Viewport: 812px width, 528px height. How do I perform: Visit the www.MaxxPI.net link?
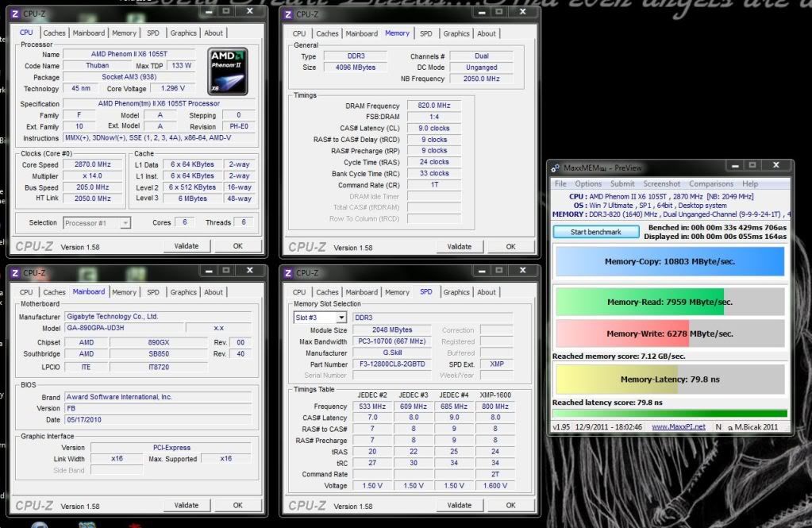pyautogui.click(x=678, y=427)
